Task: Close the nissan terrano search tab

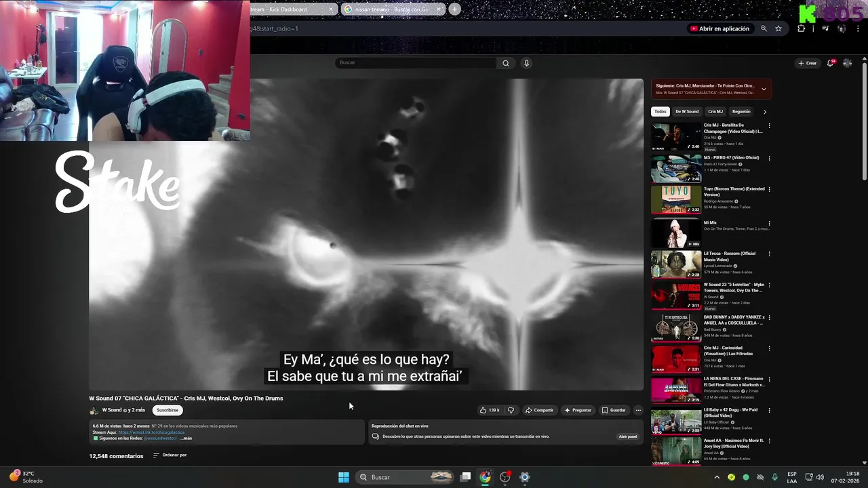Action: tap(439, 9)
